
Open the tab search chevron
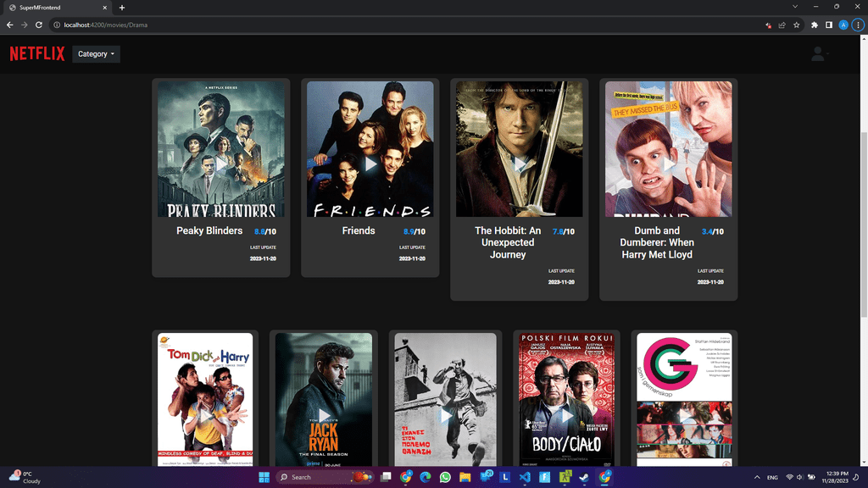(795, 7)
